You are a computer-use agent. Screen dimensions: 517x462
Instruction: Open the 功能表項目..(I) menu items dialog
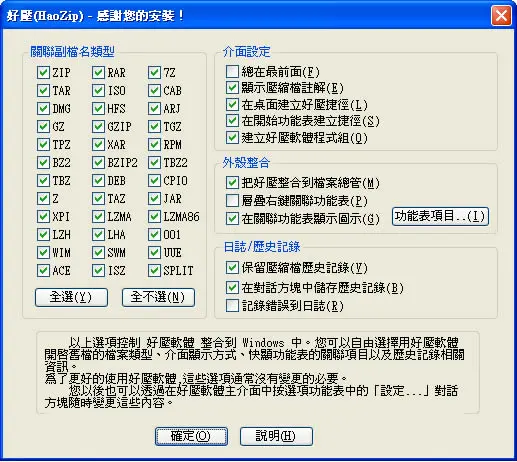(x=440, y=216)
